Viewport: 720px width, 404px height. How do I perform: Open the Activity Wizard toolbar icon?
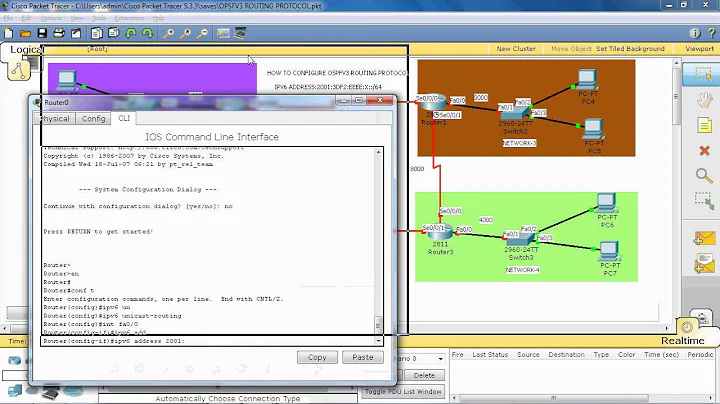[76, 33]
